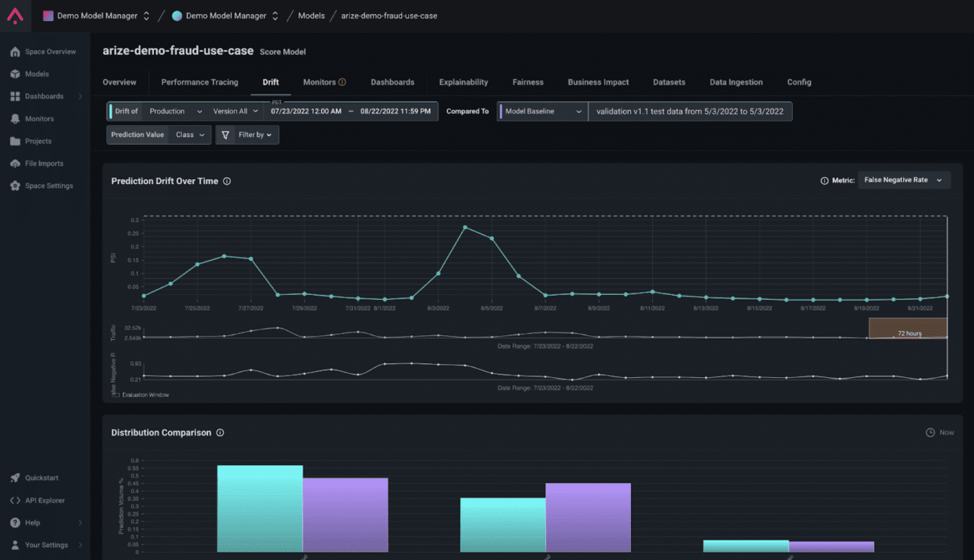Open the Performance Tracing tab
Screen dimensions: 974x560
(x=199, y=82)
